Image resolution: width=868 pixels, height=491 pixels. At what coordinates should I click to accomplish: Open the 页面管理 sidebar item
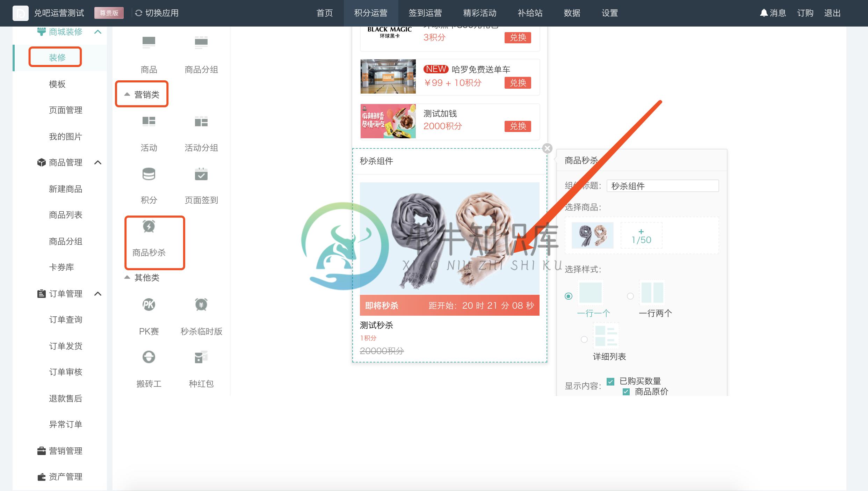tap(66, 110)
